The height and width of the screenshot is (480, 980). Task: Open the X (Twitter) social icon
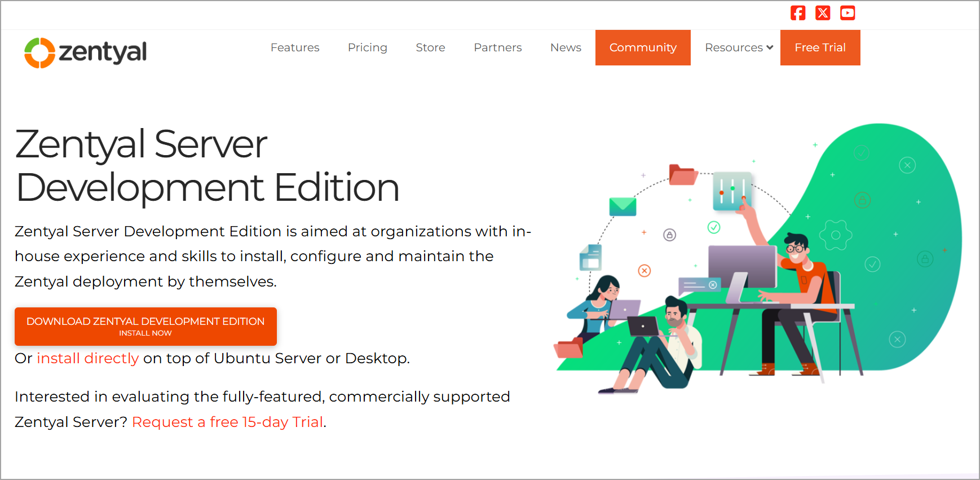[x=823, y=13]
